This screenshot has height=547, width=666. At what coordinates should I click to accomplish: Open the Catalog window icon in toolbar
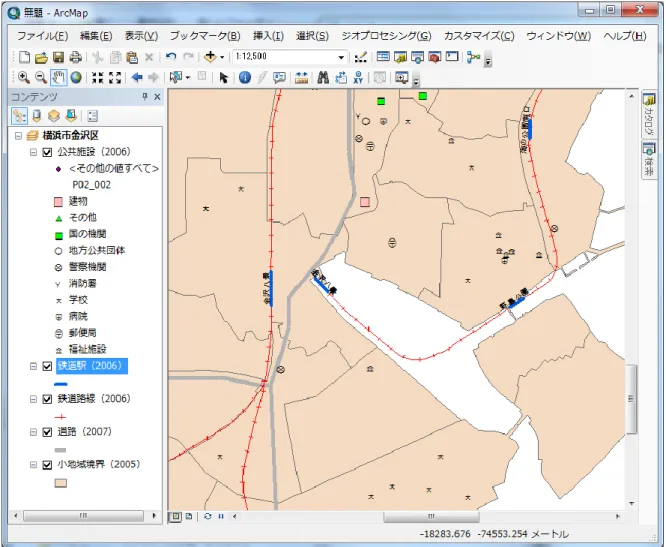pos(400,56)
